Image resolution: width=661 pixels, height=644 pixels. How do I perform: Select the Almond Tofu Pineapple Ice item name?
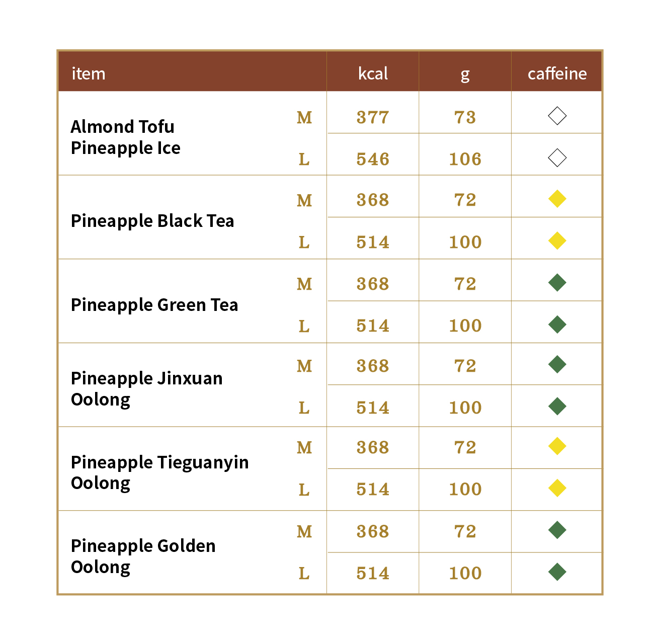point(126,137)
